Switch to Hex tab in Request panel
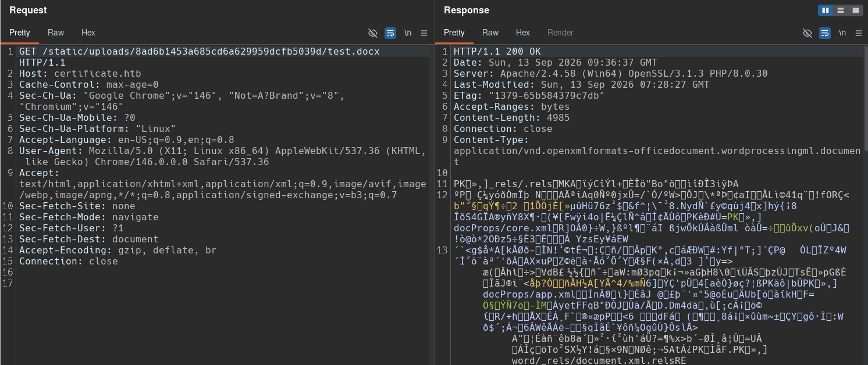The width and height of the screenshot is (868, 365). (88, 33)
